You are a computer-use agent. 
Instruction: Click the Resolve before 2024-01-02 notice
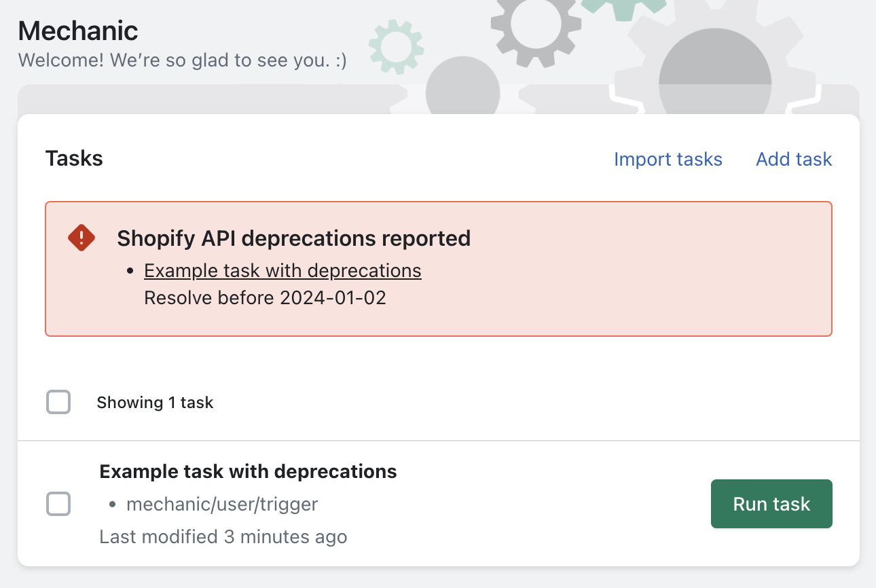(x=265, y=298)
